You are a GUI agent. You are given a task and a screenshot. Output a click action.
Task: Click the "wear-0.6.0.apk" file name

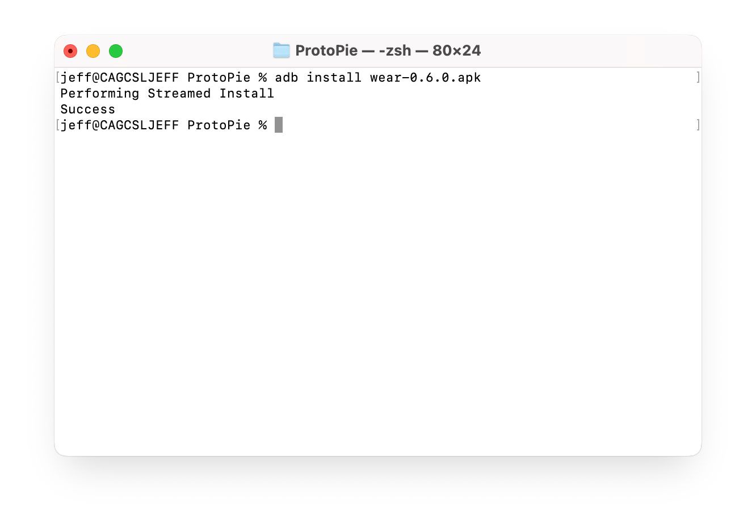[426, 77]
